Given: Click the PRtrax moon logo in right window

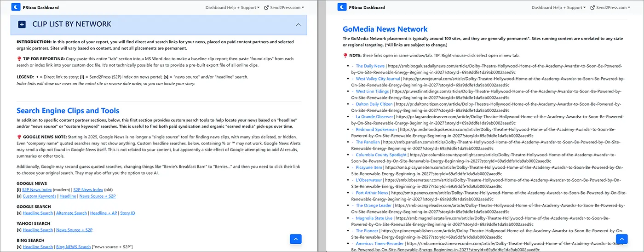Looking at the screenshot, I should tap(342, 7).
